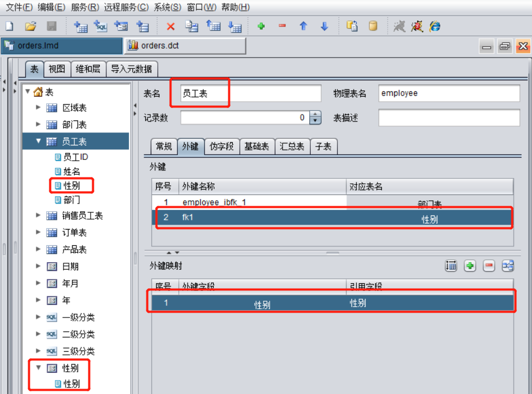Select foreign key row employee_ibfk_1
This screenshot has height=394, width=532.
pos(332,202)
